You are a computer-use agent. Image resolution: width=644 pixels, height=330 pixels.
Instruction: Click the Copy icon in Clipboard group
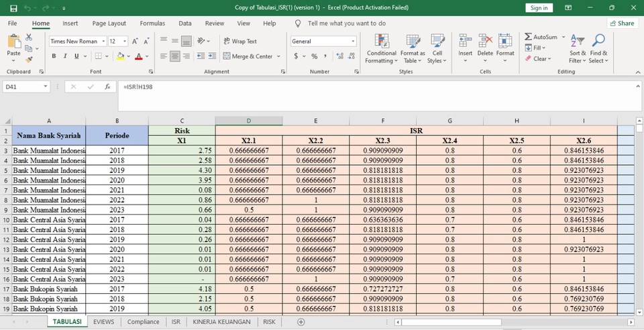point(28,48)
